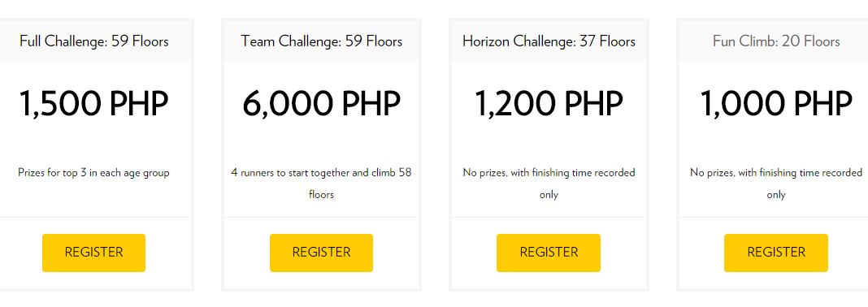Viewport: 868px width, 307px height.
Task: Register for the Horizon Challenge
Action: 549,253
